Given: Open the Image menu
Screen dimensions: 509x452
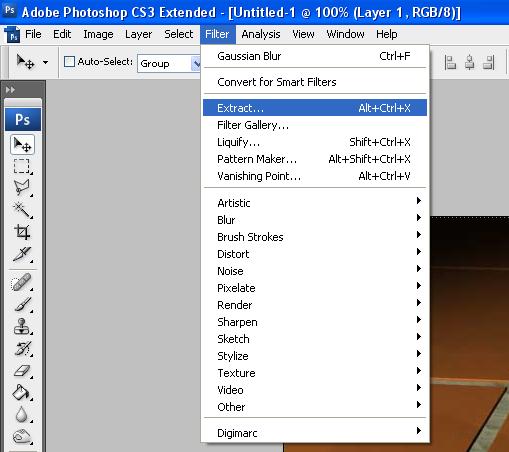Looking at the screenshot, I should [x=98, y=34].
